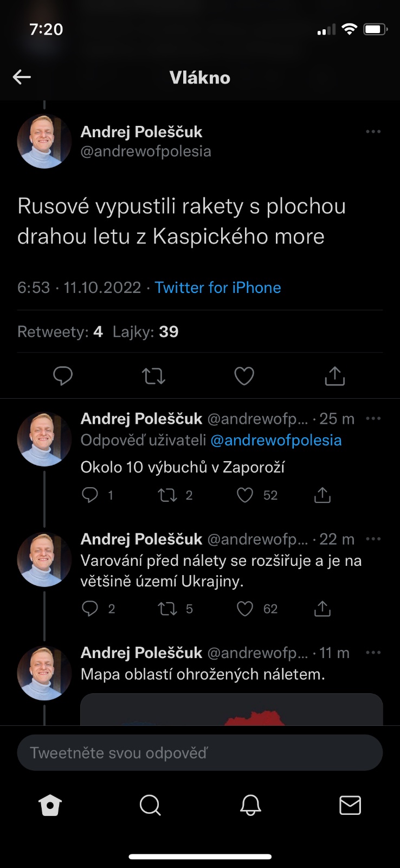
Task: Open the Notifications bell tab
Action: coord(250,806)
